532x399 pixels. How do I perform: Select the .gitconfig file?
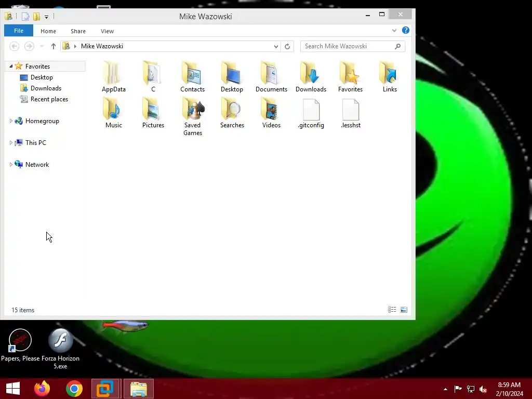tap(311, 113)
